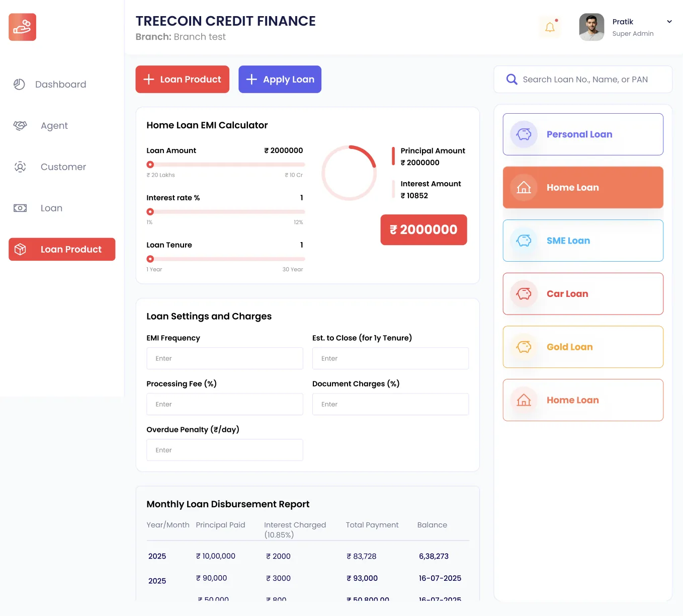Select the Car Loan card
Screen dimensions: 683x616
583,294
